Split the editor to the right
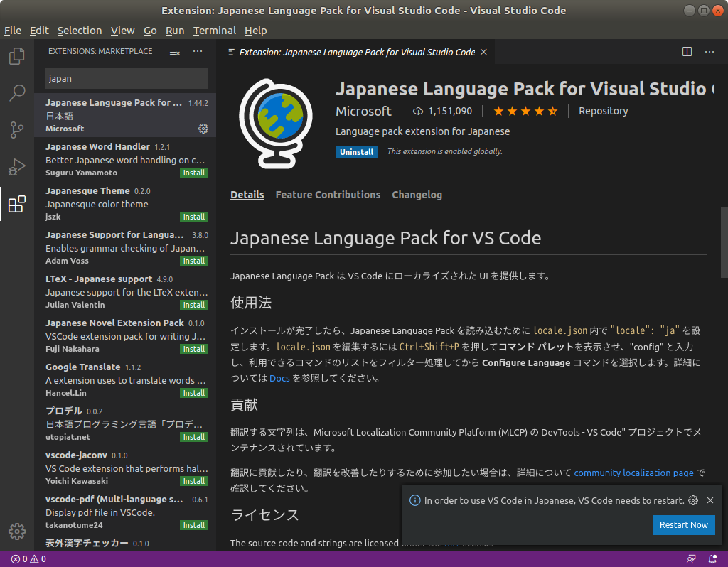This screenshot has height=567, width=728. tap(687, 51)
